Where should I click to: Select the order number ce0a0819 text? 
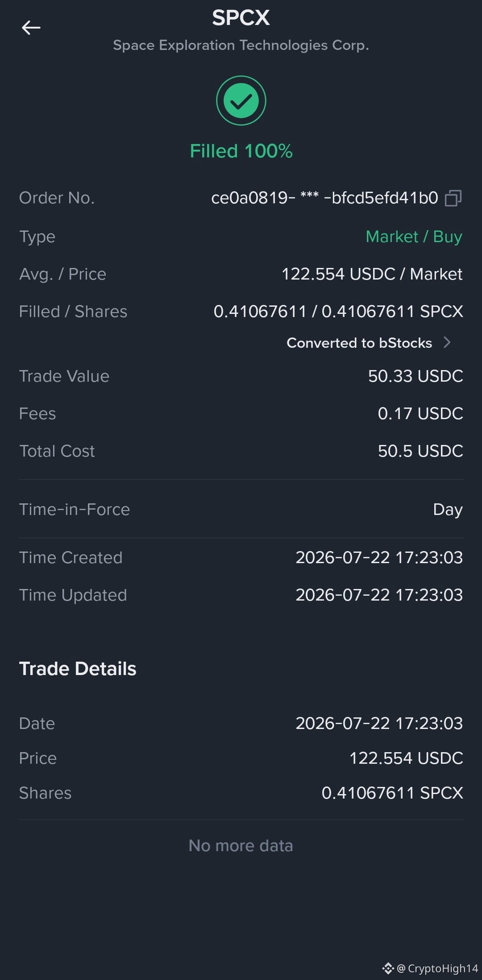[x=324, y=198]
